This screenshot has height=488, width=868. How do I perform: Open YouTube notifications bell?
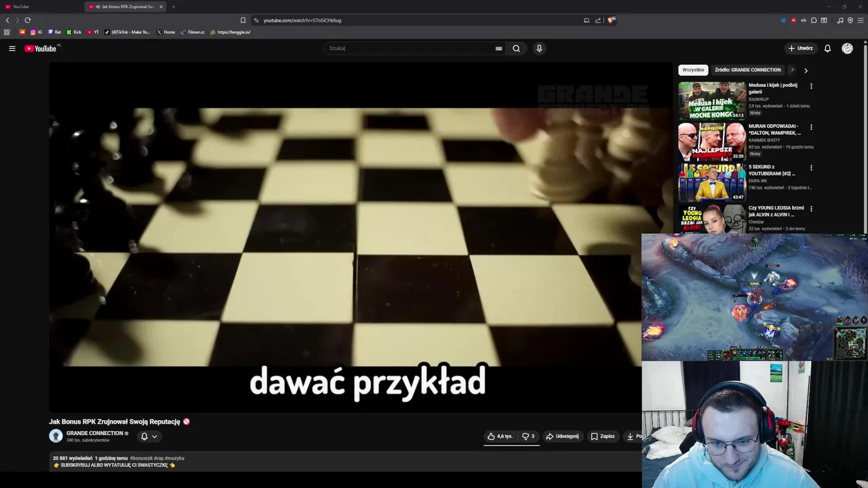pyautogui.click(x=827, y=48)
